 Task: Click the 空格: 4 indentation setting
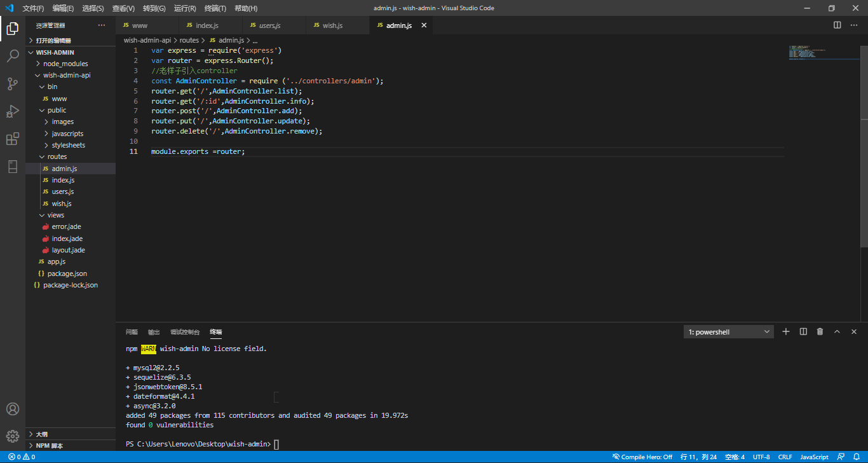(735, 457)
